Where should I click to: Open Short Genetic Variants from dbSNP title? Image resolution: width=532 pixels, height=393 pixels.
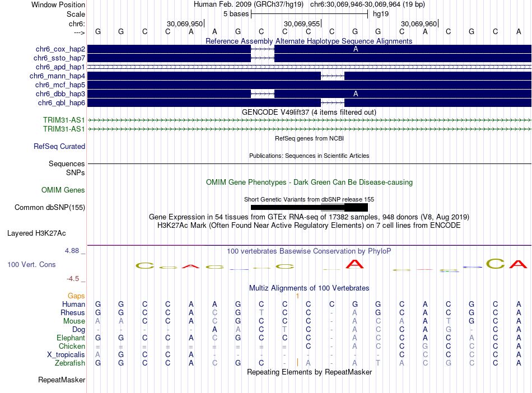[x=309, y=199]
